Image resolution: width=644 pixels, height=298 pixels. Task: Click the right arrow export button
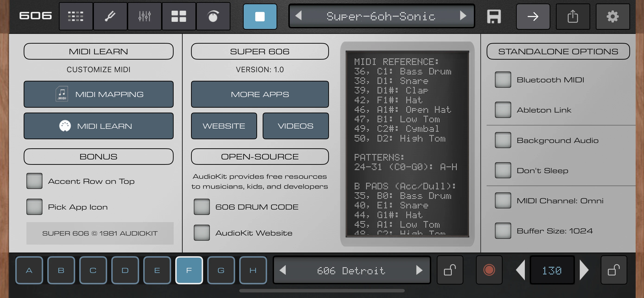click(x=533, y=17)
